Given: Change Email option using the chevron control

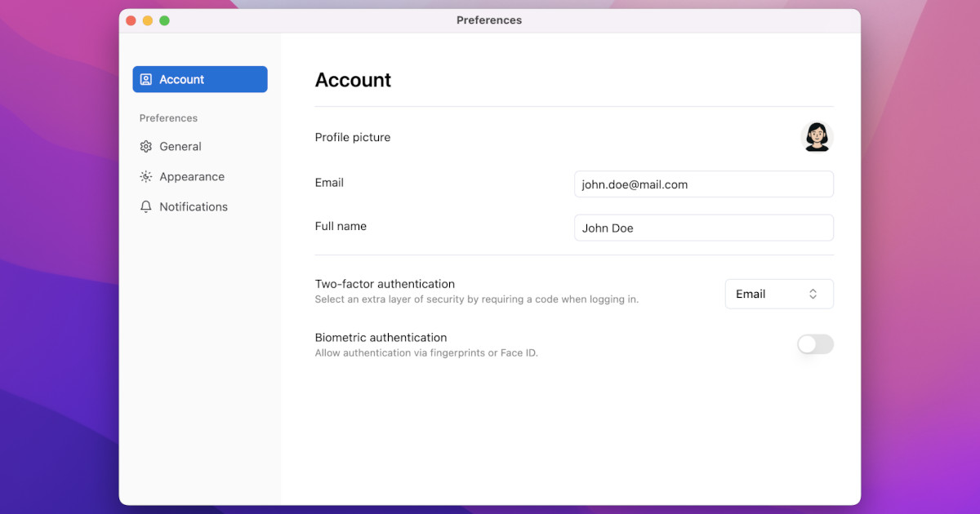Looking at the screenshot, I should 813,294.
